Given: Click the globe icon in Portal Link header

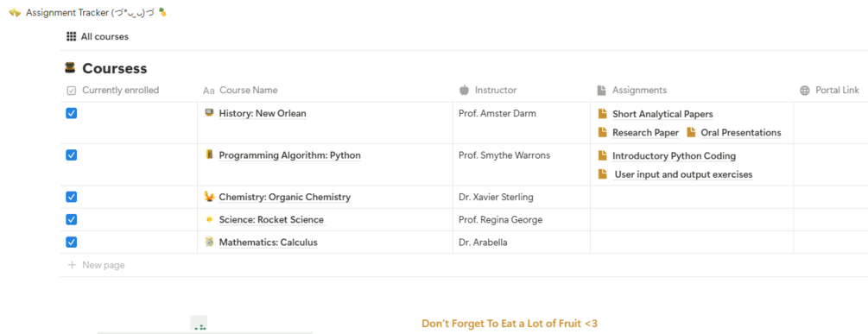Looking at the screenshot, I should pyautogui.click(x=805, y=90).
